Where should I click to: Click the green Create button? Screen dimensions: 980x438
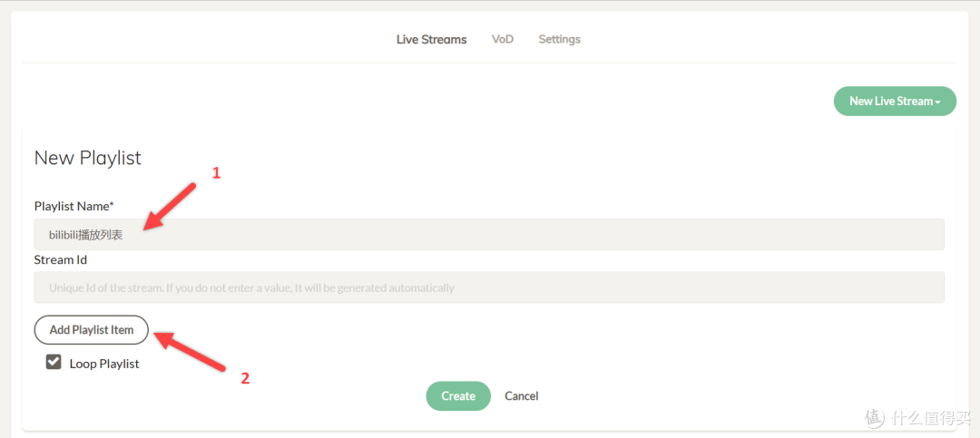pyautogui.click(x=458, y=396)
